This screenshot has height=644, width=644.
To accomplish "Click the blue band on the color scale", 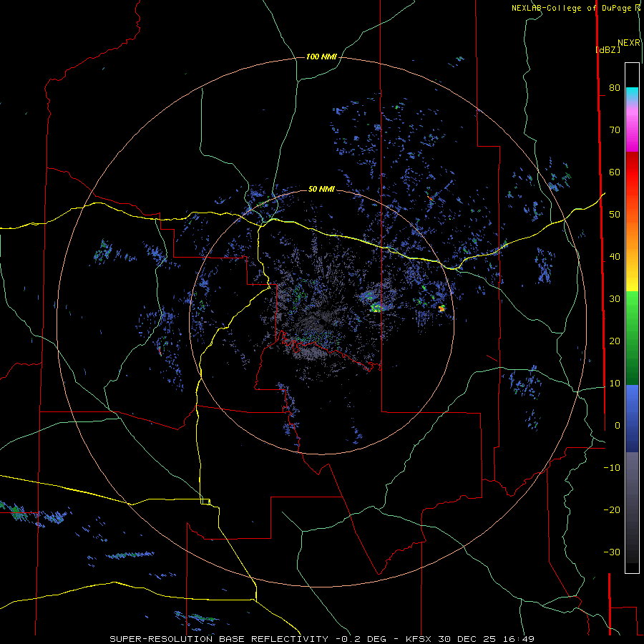I will 632,418.
